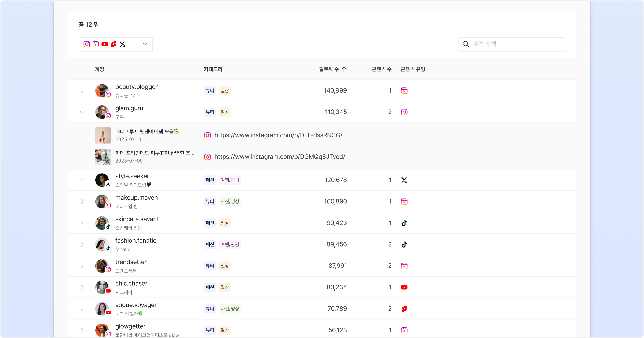This screenshot has width=644, height=338.
Task: Expand the makeup.maven row
Action: [x=82, y=201]
